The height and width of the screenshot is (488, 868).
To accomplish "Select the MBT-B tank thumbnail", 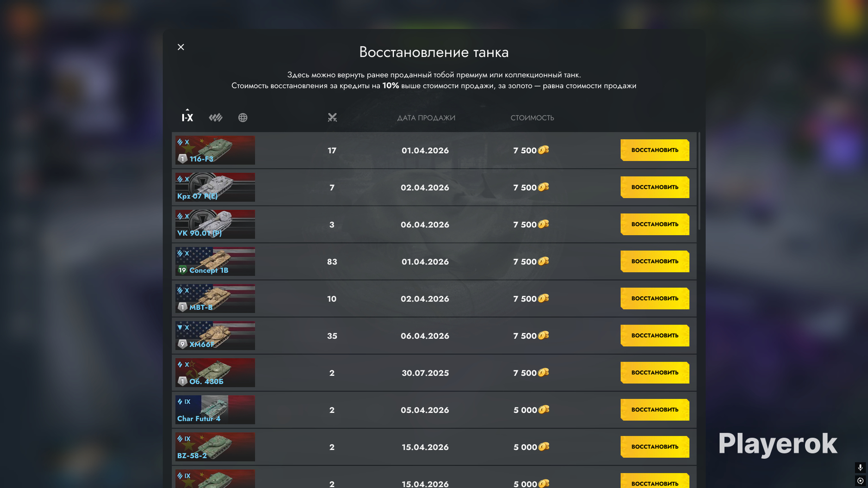I will point(215,299).
